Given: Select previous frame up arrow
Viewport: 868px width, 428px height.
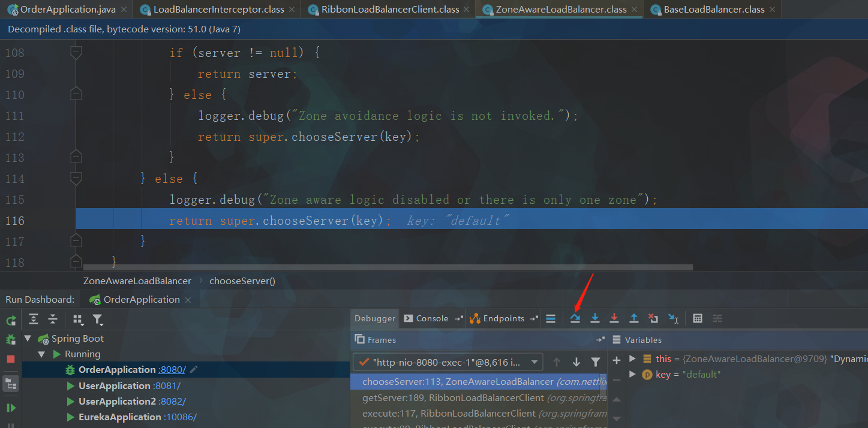Looking at the screenshot, I should (557, 361).
